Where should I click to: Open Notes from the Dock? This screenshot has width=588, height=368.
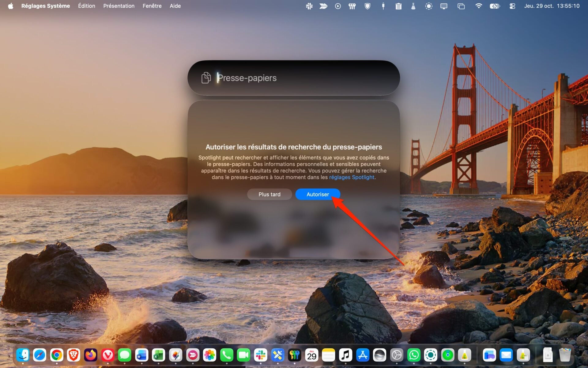click(328, 355)
